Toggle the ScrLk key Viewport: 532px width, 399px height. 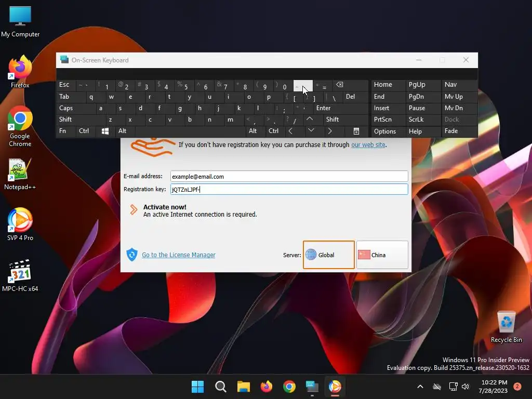coord(423,119)
